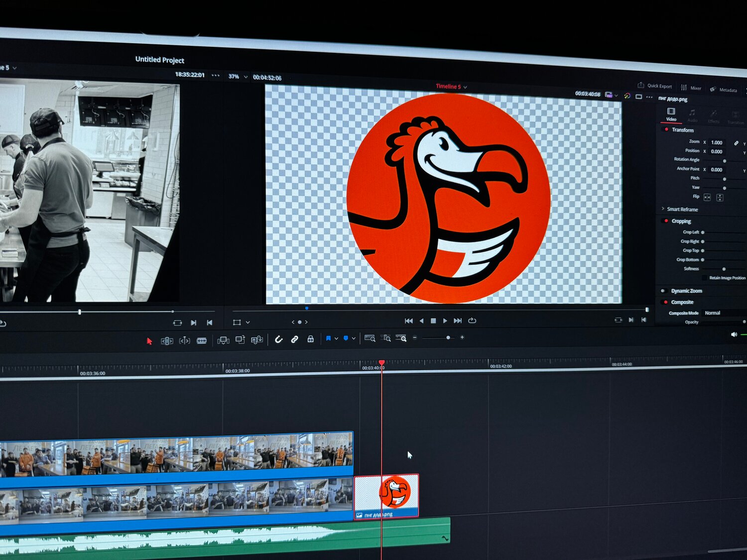Toggle timeline Snapping magnet
The image size is (747, 560).
[279, 339]
